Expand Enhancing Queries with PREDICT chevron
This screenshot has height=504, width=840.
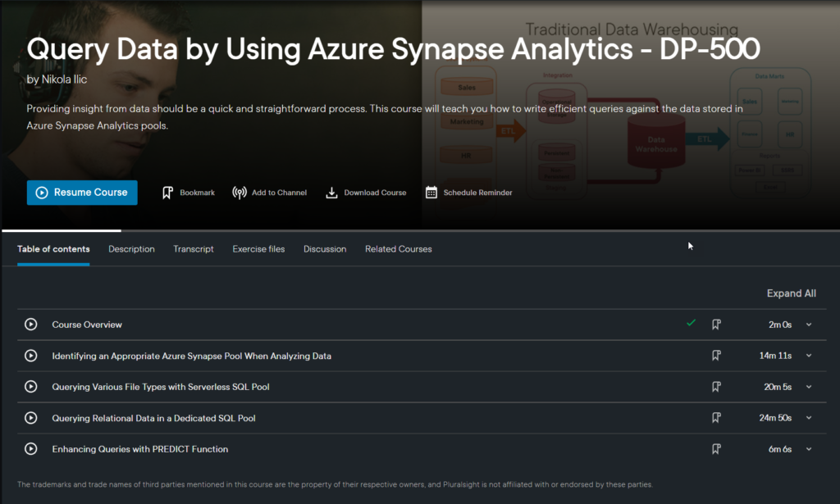(809, 449)
